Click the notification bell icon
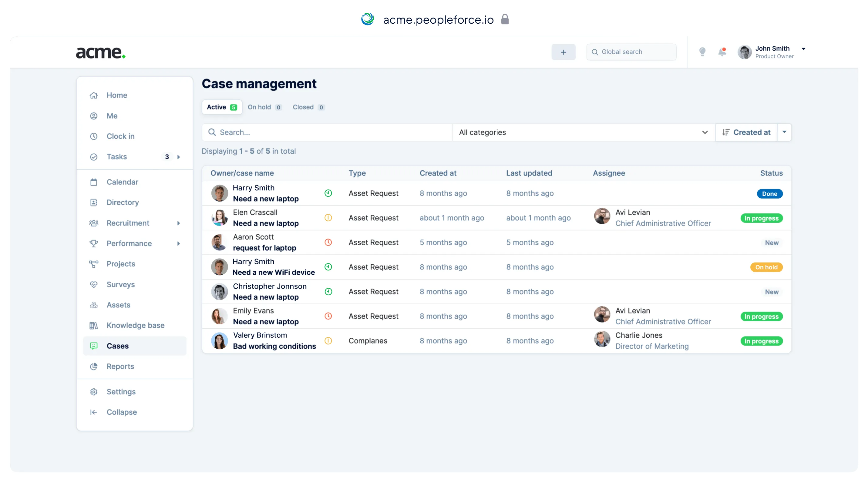 click(x=722, y=52)
